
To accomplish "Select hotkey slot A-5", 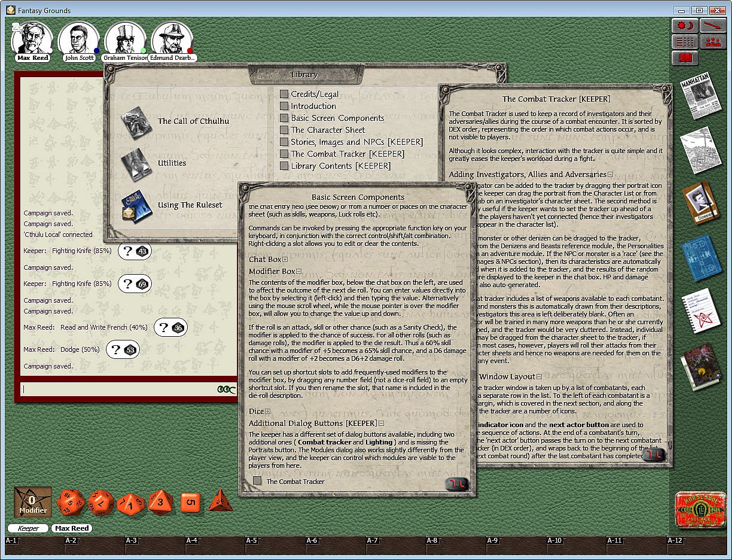I will pyautogui.click(x=274, y=544).
